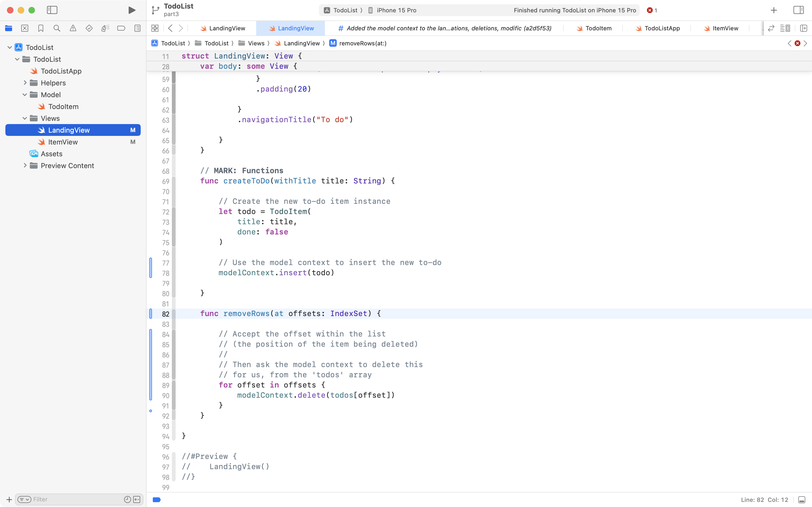The height and width of the screenshot is (507, 812).
Task: Show code review changes with arrows icon
Action: pyautogui.click(x=771, y=28)
